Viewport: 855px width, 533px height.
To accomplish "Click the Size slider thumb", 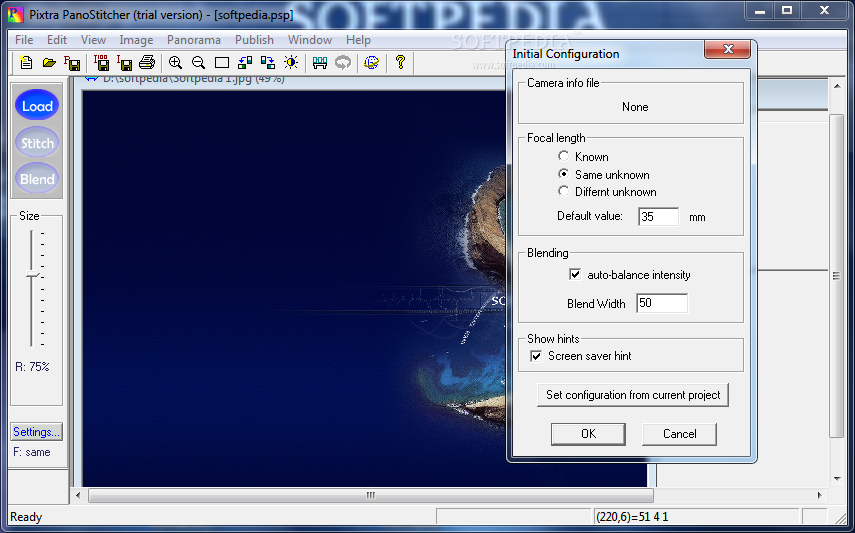I will pos(33,274).
